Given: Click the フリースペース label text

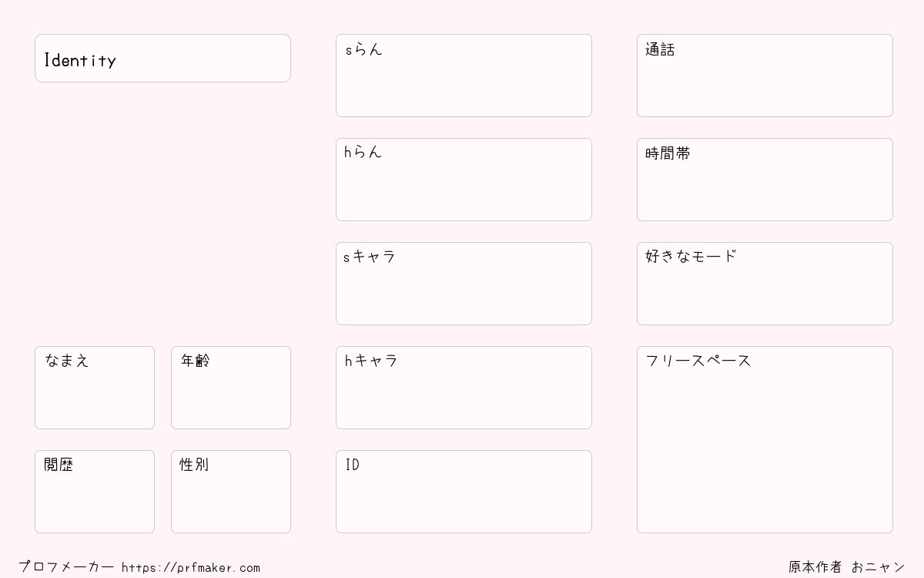Looking at the screenshot, I should [698, 361].
